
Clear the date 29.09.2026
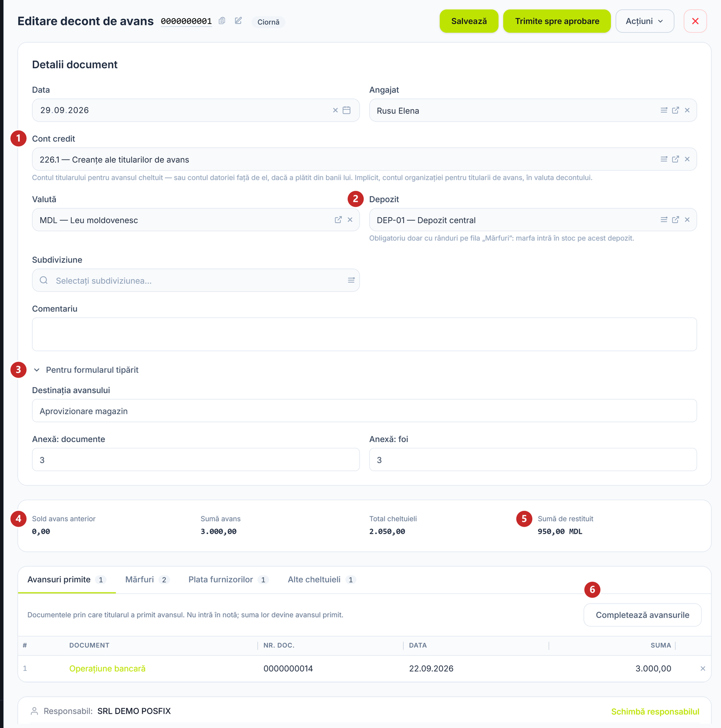coord(336,110)
